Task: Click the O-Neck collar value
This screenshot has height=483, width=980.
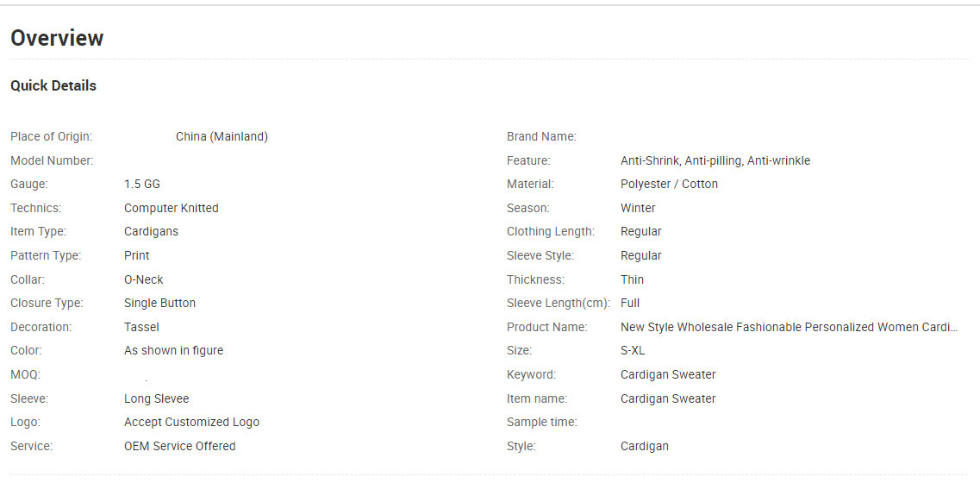Action: coord(144,279)
